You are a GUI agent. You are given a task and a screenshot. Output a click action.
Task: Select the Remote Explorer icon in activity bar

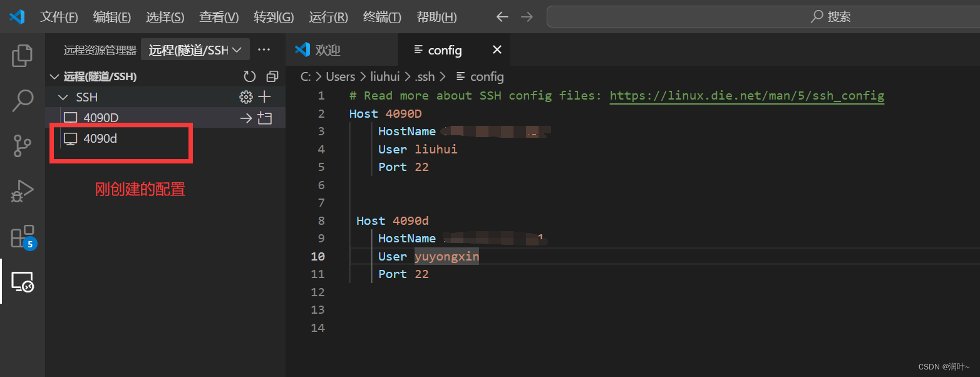click(23, 282)
